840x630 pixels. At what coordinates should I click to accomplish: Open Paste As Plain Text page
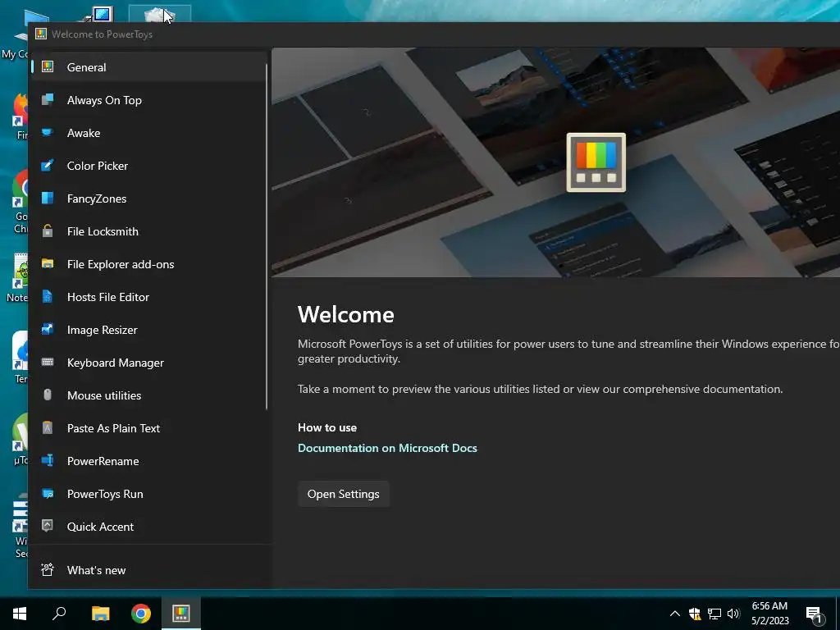(149, 427)
